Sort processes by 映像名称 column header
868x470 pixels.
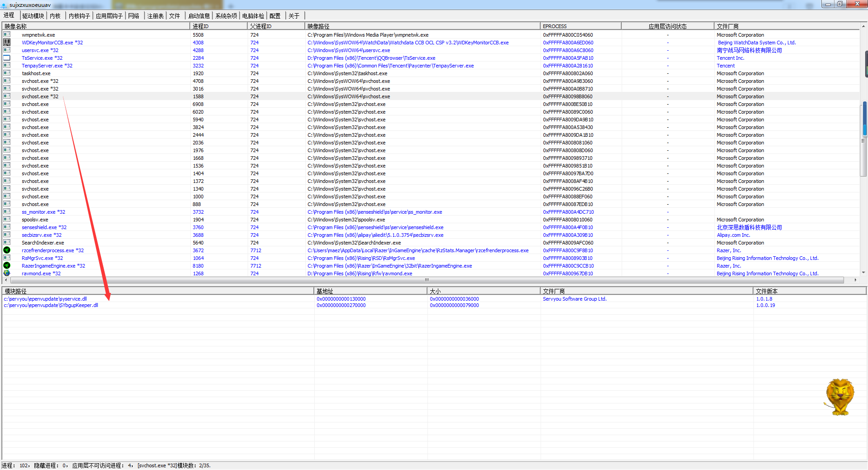point(96,26)
